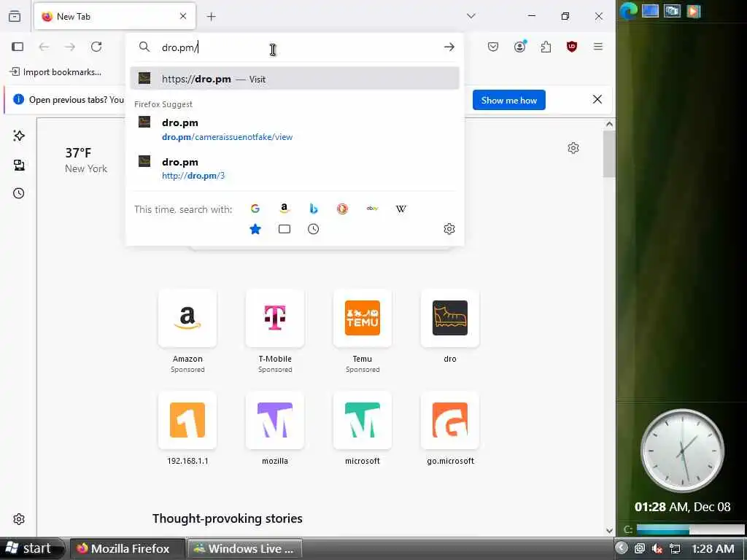Select the New Tab tab
The width and height of the screenshot is (747, 560).
tap(115, 16)
